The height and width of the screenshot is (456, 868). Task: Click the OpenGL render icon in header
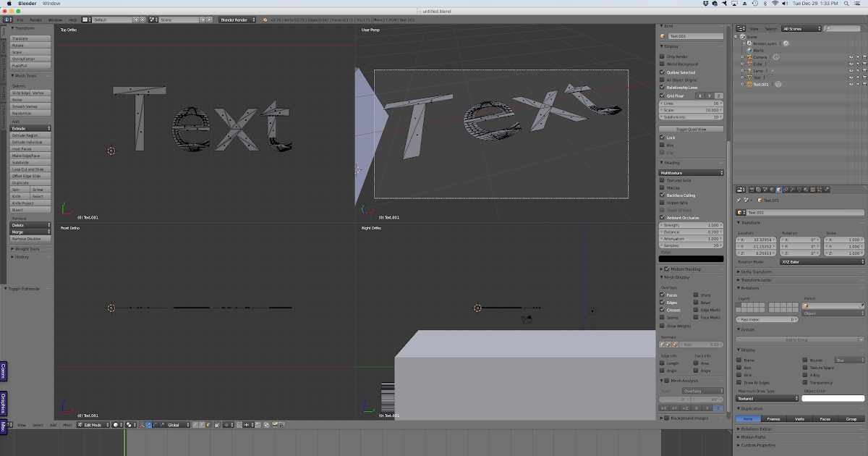pos(275,425)
